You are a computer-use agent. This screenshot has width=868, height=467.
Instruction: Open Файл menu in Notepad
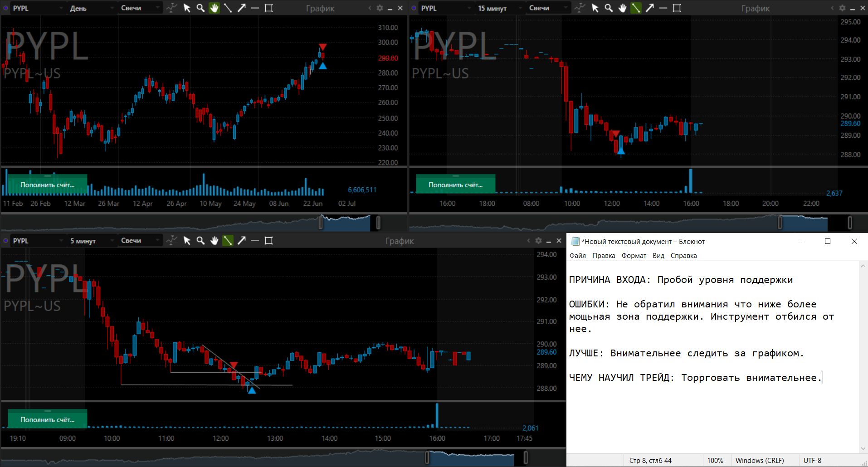577,256
